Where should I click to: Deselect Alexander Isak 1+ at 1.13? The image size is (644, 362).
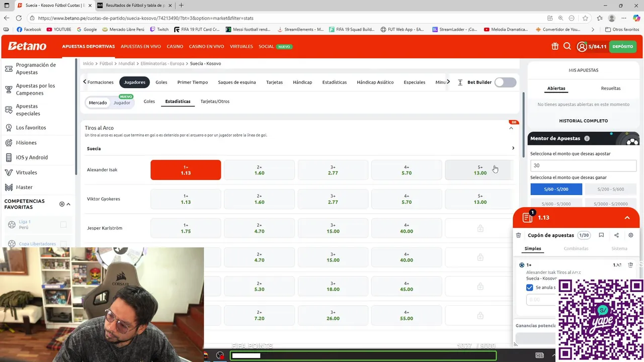[x=186, y=170]
